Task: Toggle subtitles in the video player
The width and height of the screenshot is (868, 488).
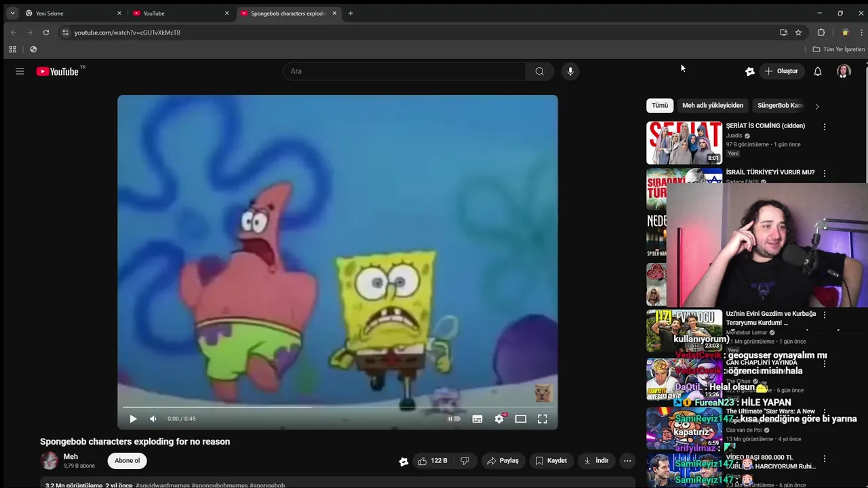Action: pyautogui.click(x=477, y=419)
